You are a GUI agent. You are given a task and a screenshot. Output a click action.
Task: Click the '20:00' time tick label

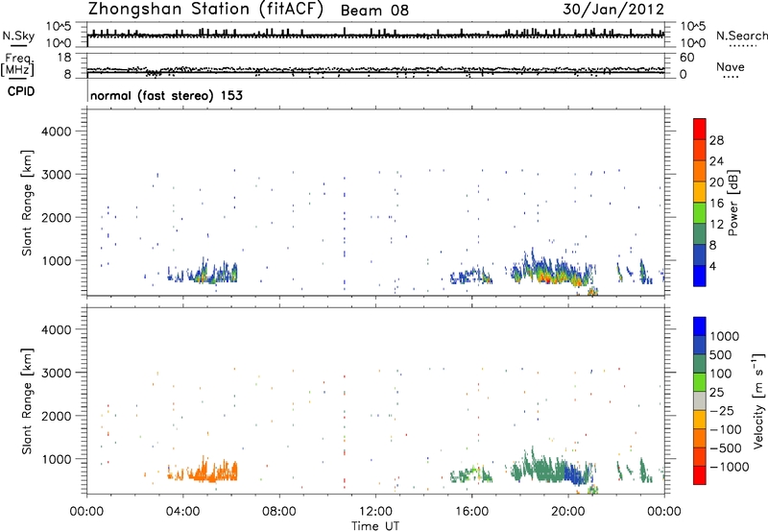[x=568, y=512]
